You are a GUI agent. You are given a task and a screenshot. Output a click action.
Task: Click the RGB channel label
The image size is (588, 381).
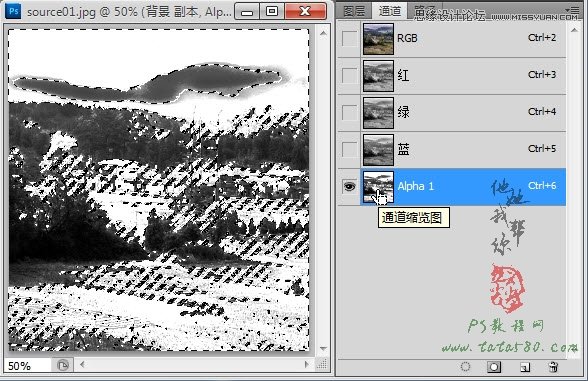click(x=407, y=38)
